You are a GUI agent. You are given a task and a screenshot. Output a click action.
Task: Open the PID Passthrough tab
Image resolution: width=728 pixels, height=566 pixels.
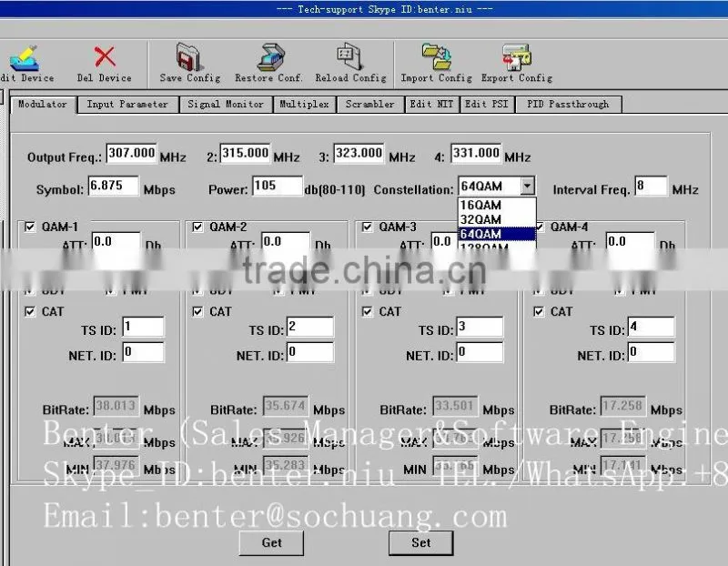pyautogui.click(x=568, y=104)
